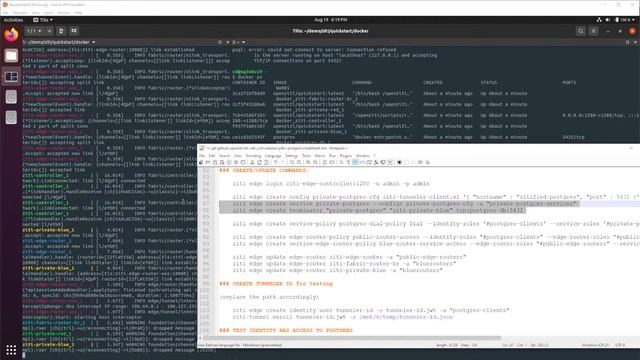Click the Tilix add terminal down icon

coord(74,31)
